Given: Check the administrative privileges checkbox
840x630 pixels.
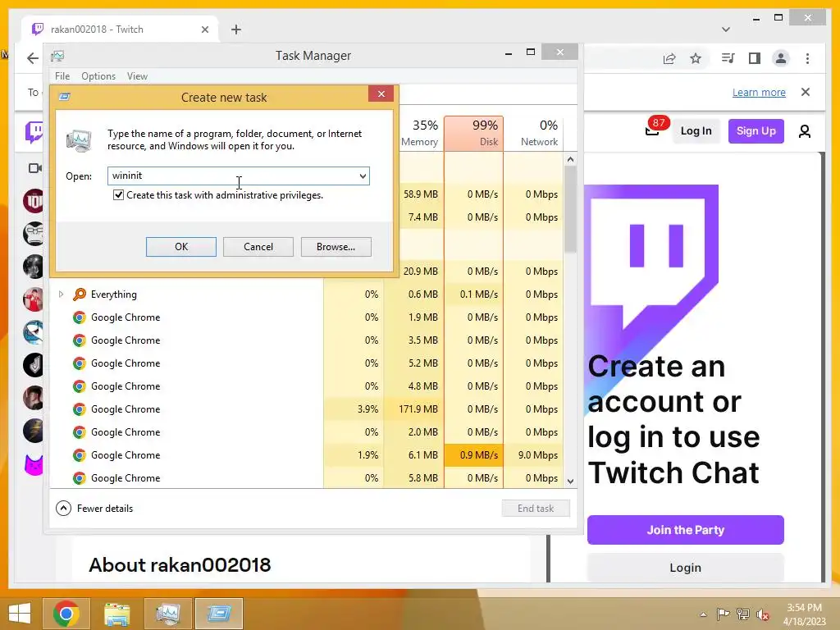Looking at the screenshot, I should (x=118, y=195).
